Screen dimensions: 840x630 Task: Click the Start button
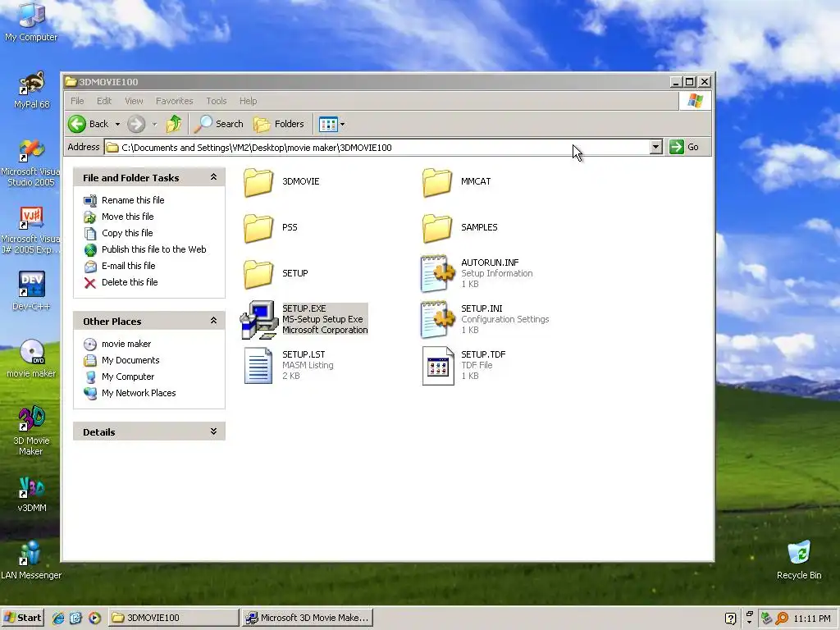click(22, 618)
